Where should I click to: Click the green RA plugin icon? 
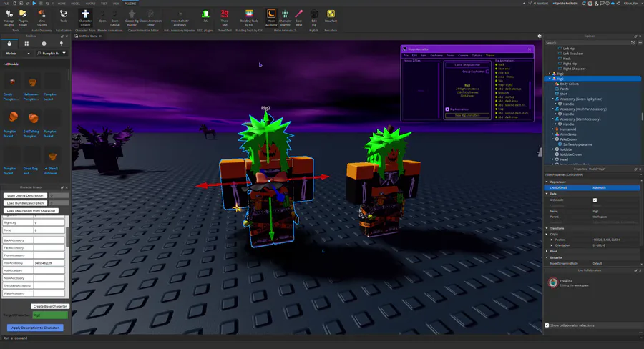coord(205,16)
